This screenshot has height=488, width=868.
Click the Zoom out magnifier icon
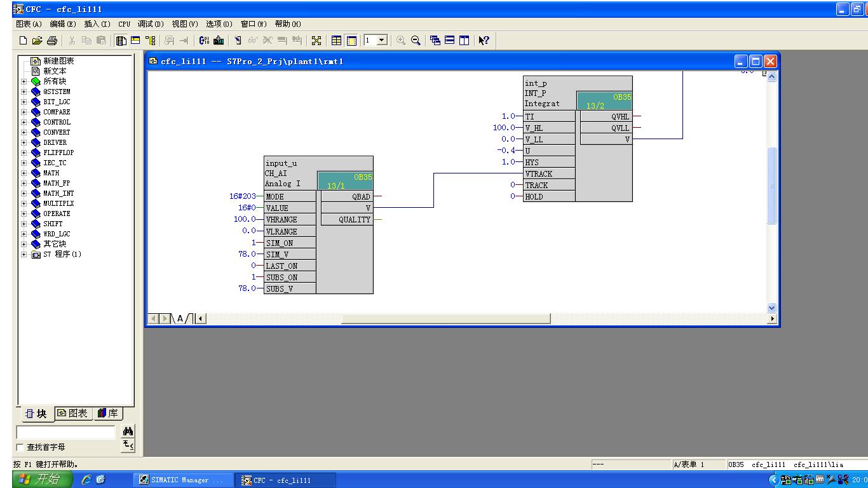[416, 41]
